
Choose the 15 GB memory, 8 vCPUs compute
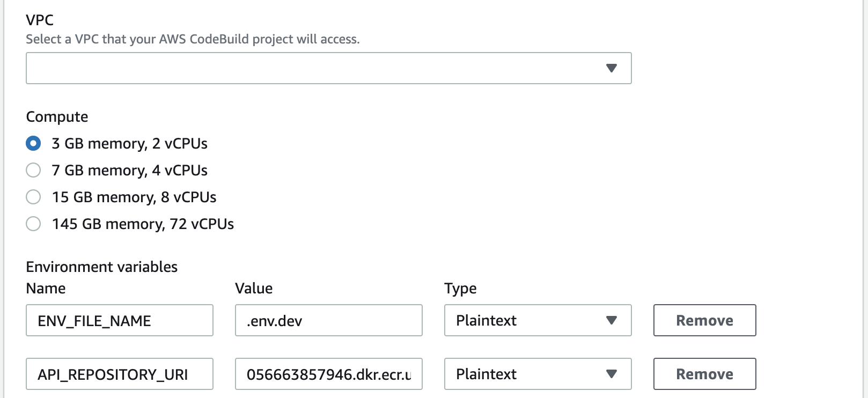pyautogui.click(x=33, y=197)
